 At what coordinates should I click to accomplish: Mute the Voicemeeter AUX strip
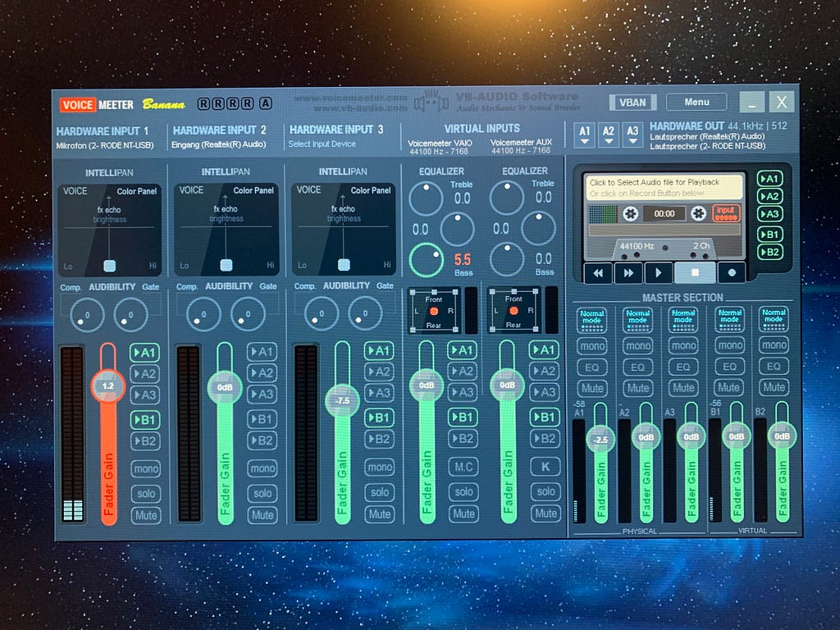point(546,514)
